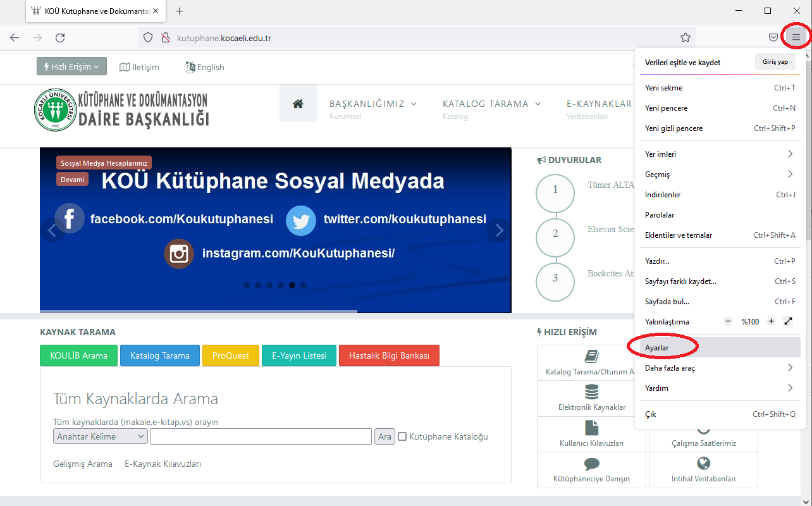Click the shield tracking protection icon

[148, 37]
